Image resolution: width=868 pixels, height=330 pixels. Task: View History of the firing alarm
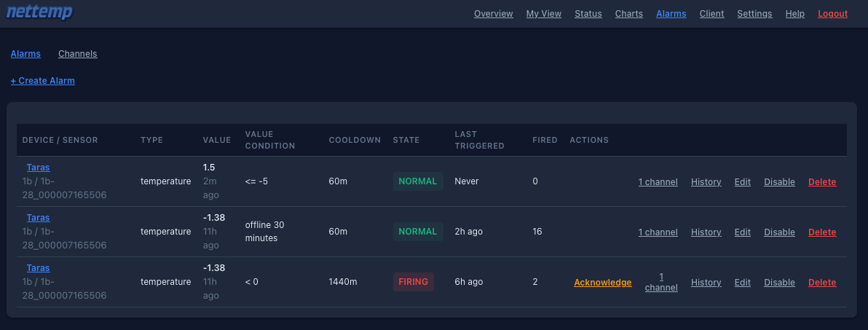coord(706,283)
